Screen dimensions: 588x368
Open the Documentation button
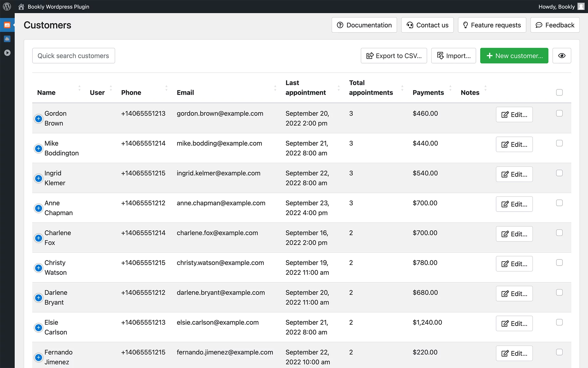click(x=364, y=25)
